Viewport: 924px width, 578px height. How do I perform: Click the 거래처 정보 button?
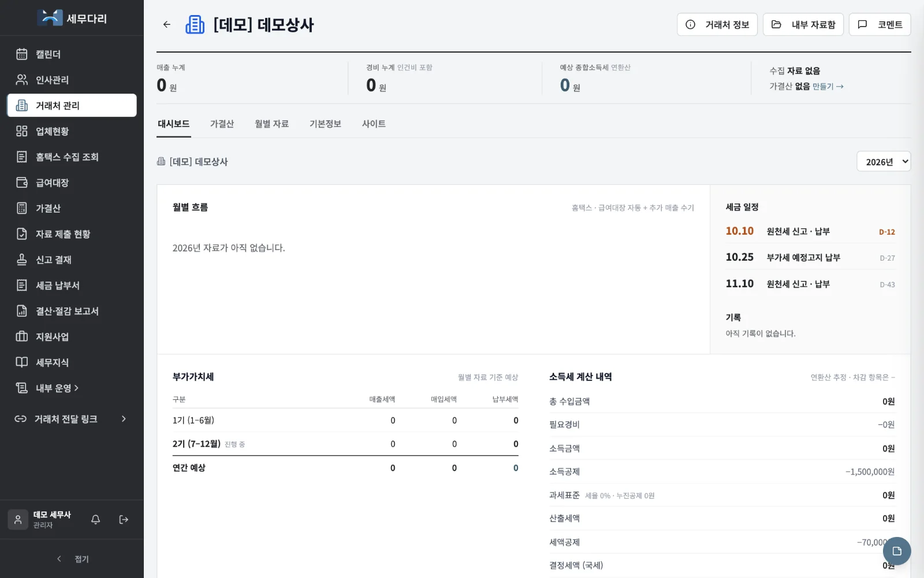point(717,24)
